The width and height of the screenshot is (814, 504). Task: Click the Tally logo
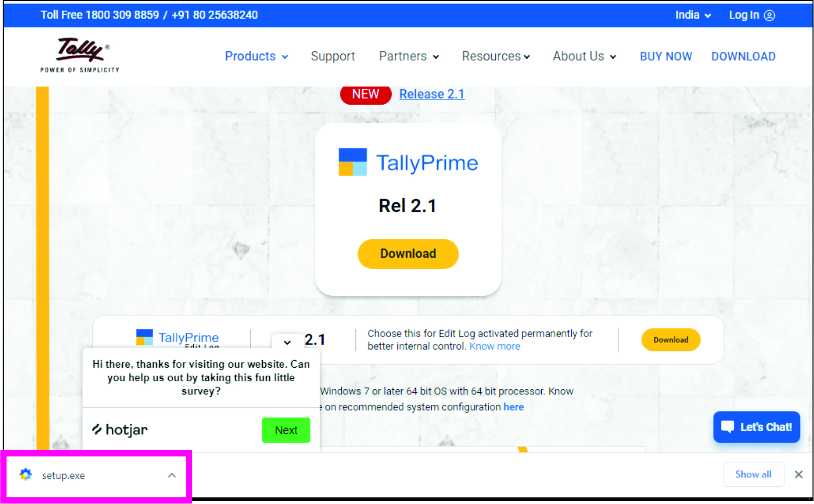click(x=80, y=55)
